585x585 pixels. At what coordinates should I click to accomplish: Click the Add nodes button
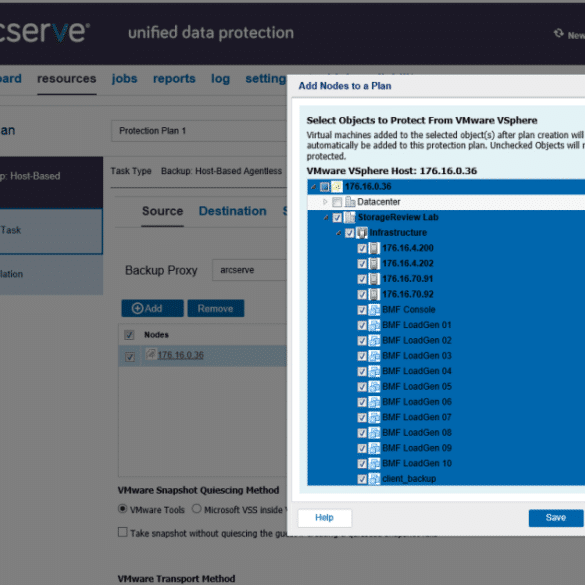point(153,309)
